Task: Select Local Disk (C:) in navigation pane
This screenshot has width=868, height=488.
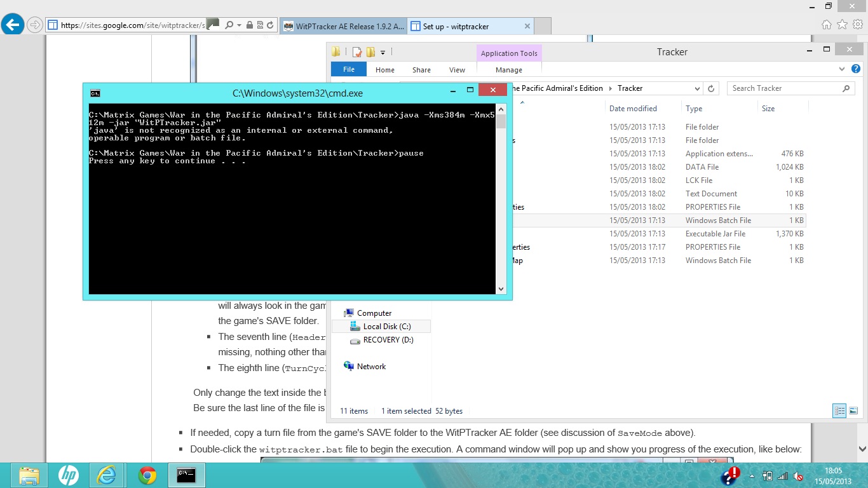Action: click(386, 327)
